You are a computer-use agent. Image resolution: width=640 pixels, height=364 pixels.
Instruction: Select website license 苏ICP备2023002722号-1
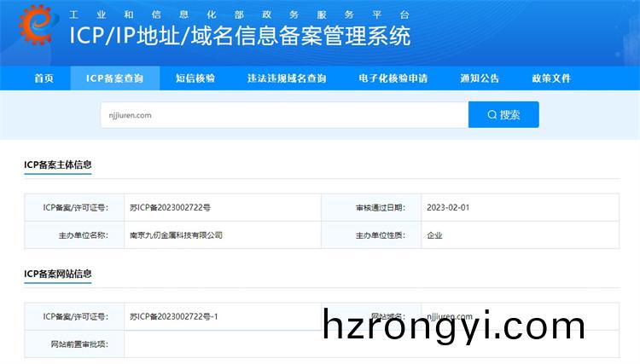coord(174,316)
